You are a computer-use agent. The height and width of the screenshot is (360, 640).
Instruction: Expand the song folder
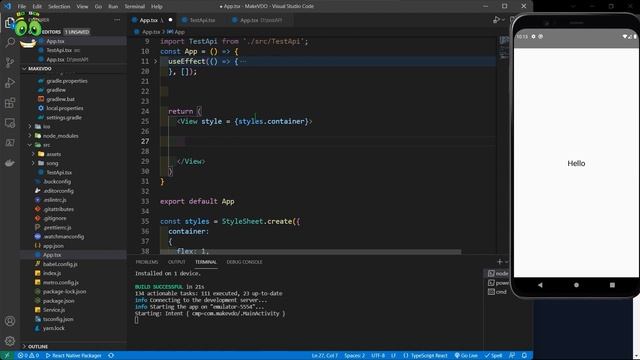[x=33, y=163]
